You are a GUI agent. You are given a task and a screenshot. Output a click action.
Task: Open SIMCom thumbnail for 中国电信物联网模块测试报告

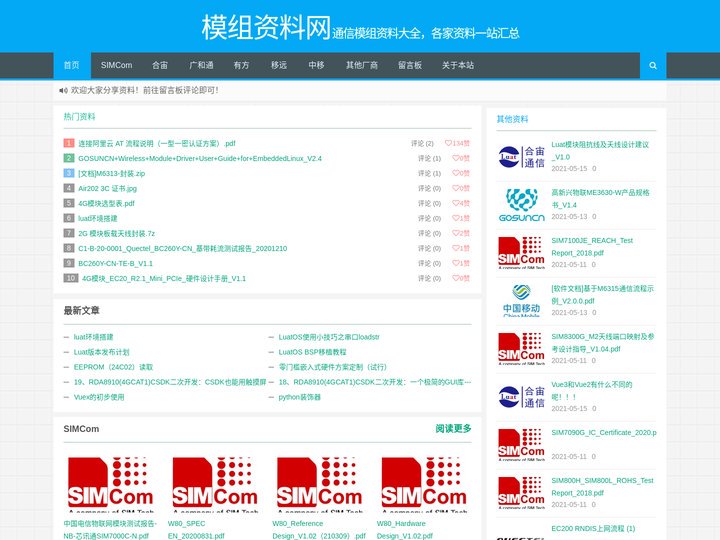click(x=110, y=484)
